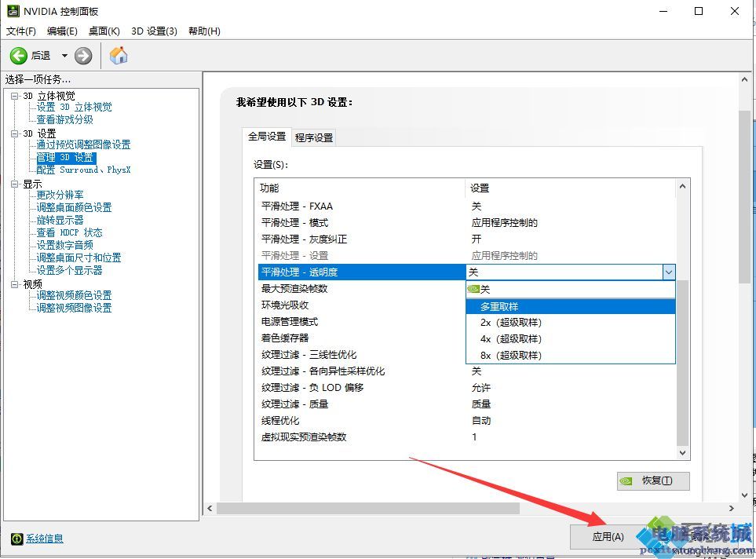Viewport: 756px width, 559px height.
Task: Select the 纹理过滤 - 三线性优化 row
Action: pos(362,355)
